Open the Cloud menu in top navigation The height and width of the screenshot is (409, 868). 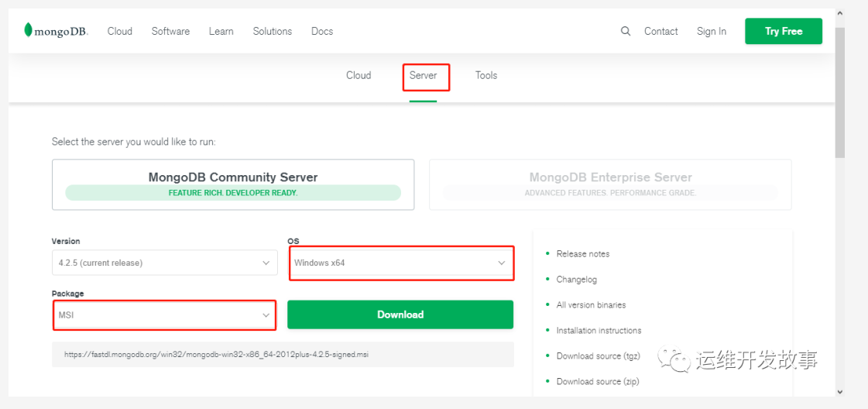tap(119, 31)
